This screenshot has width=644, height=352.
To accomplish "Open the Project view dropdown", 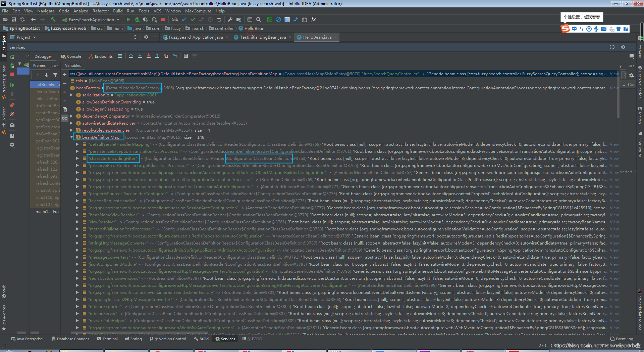I will (23, 37).
